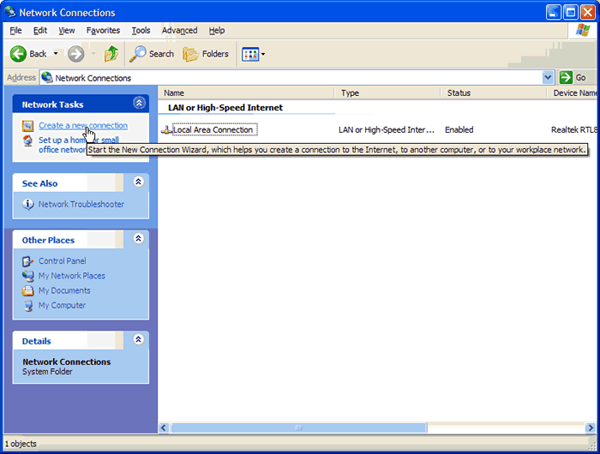Screen dimensions: 600x454
Task: Open the Search toolbar tool
Action: 152,54
